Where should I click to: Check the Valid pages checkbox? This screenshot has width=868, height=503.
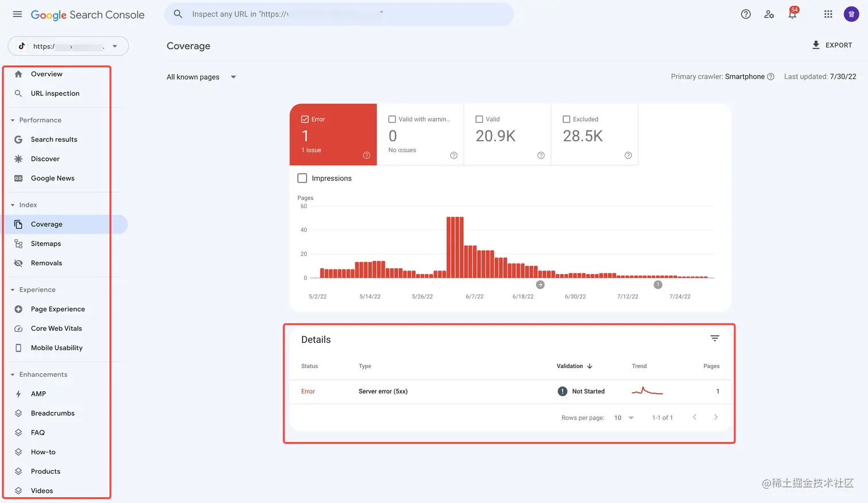[x=479, y=119]
